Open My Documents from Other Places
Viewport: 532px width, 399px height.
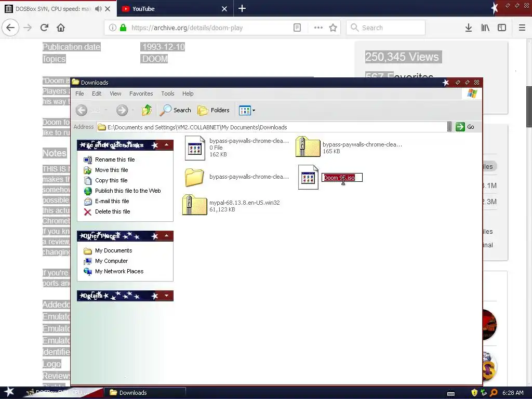tap(113, 250)
